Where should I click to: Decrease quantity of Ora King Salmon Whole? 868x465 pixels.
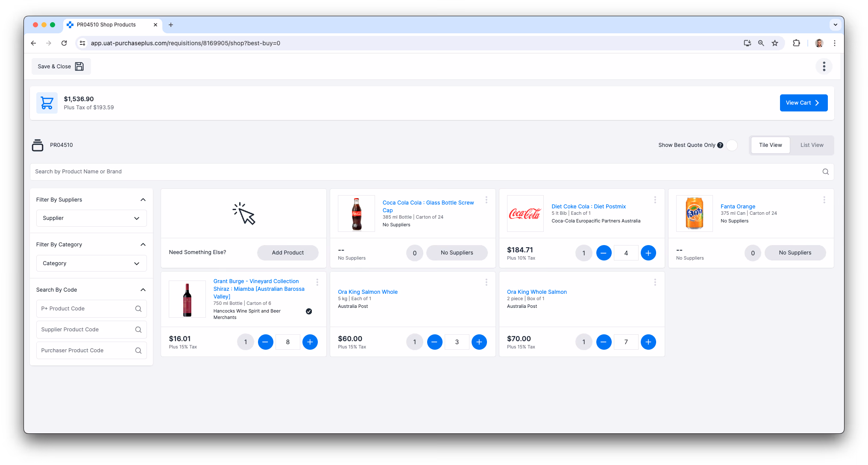click(434, 342)
